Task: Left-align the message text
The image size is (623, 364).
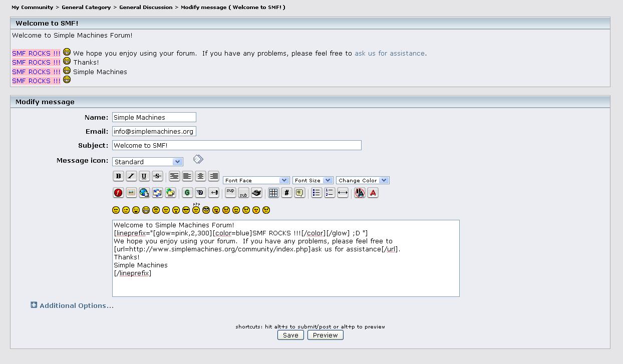Action: point(187,176)
